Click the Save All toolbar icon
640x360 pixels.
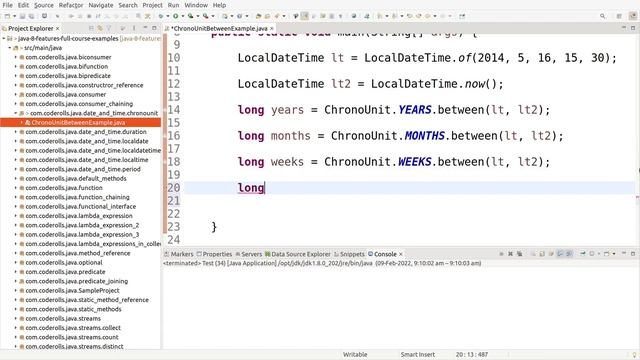[x=31, y=16]
